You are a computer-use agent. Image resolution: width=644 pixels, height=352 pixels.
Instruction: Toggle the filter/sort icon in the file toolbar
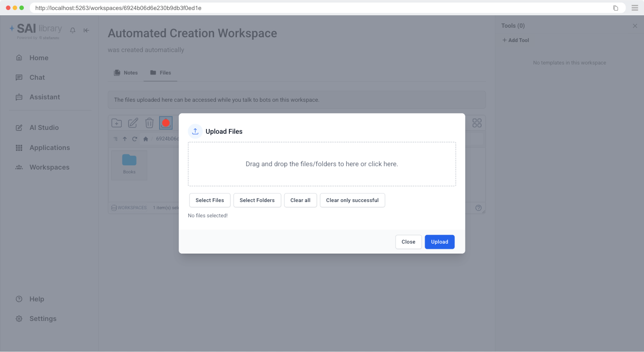coord(115,139)
